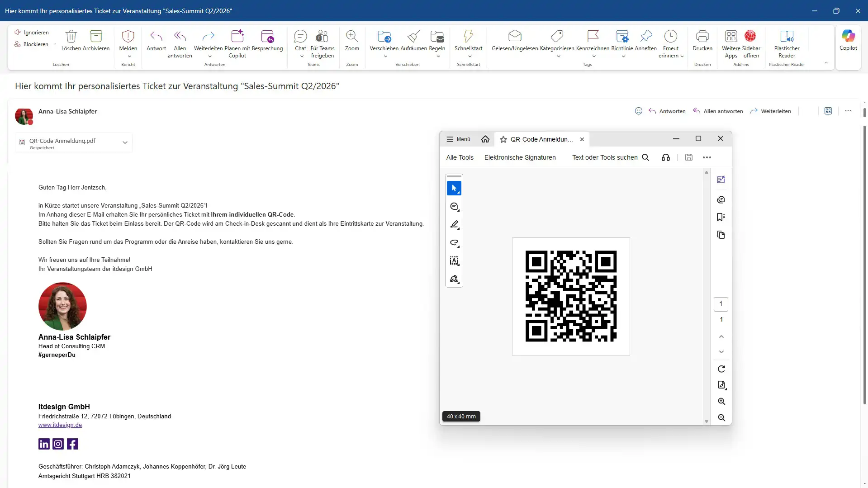This screenshot has width=868, height=488.
Task: Star the QR-Code Anmeldung PDF tab
Action: pyautogui.click(x=503, y=139)
